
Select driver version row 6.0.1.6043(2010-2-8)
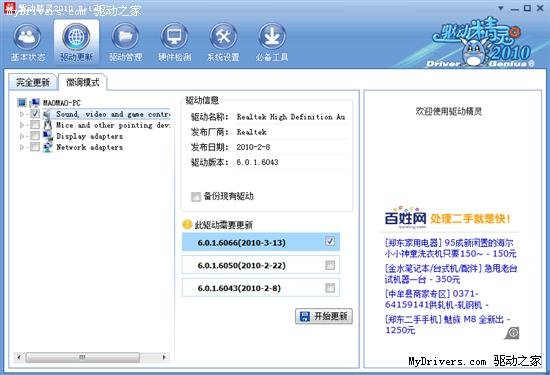click(261, 288)
